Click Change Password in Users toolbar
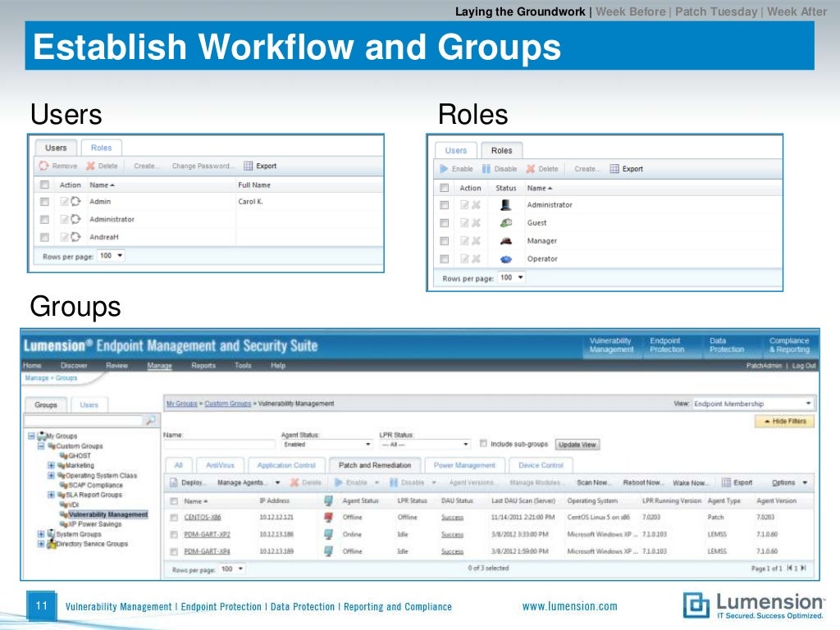840x630 pixels. click(203, 166)
